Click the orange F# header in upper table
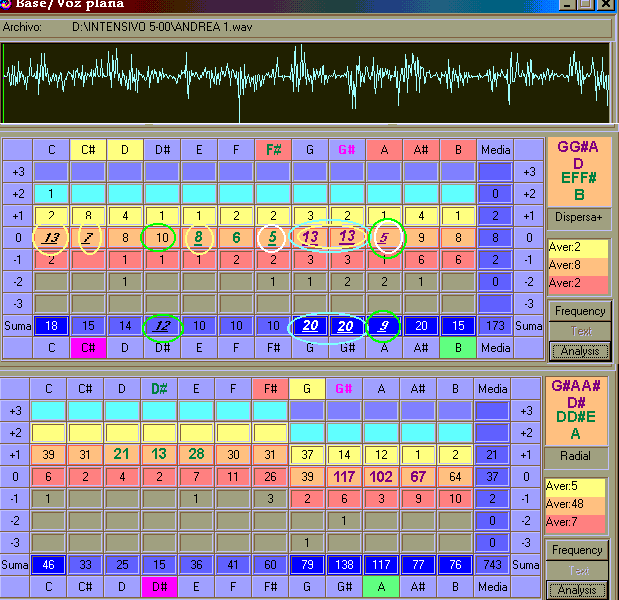This screenshot has width=619, height=600. pyautogui.click(x=271, y=150)
